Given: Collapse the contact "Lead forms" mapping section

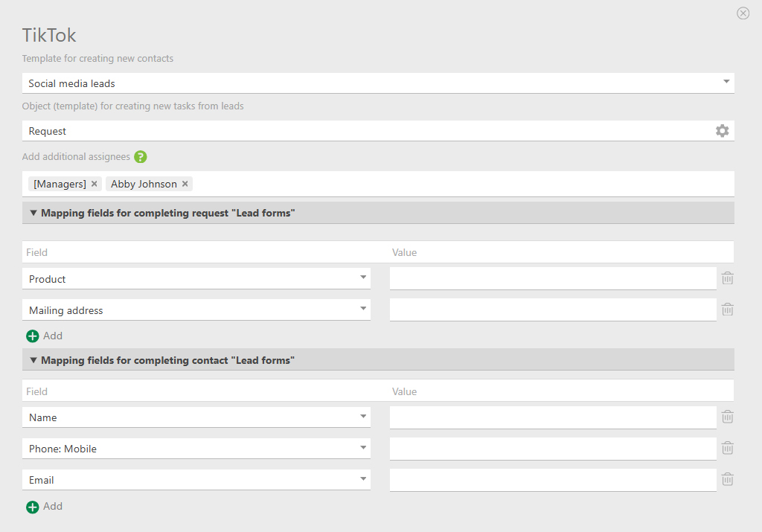Looking at the screenshot, I should pos(33,360).
